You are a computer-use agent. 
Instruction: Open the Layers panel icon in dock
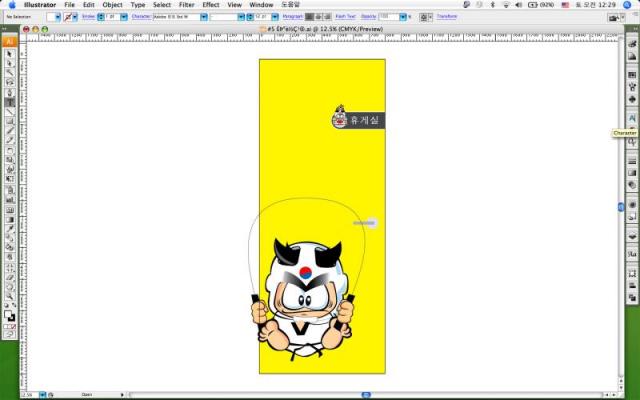(x=632, y=235)
